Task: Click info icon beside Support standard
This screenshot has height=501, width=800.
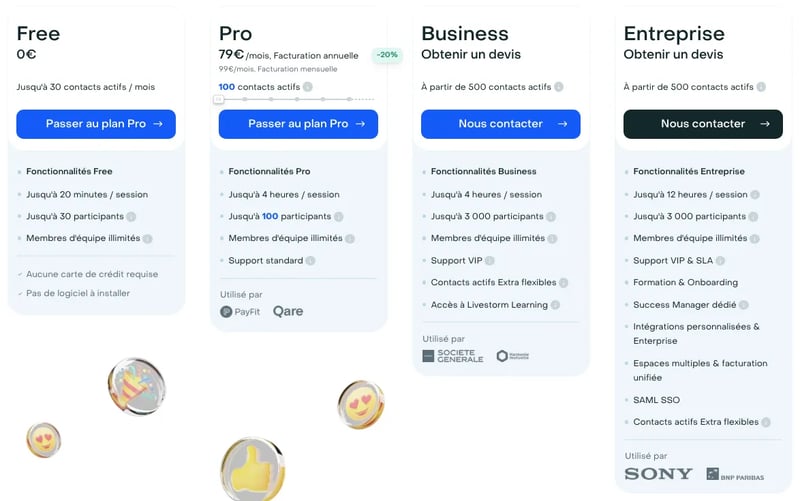Action: click(310, 261)
